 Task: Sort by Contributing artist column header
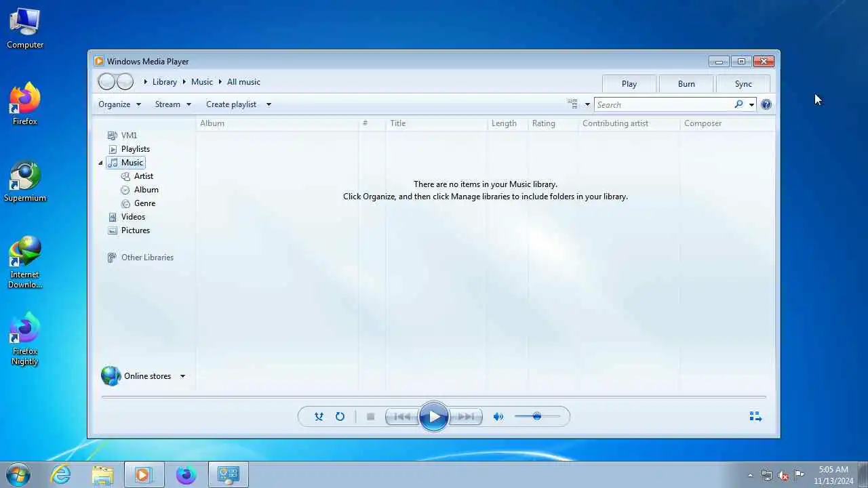[629, 123]
